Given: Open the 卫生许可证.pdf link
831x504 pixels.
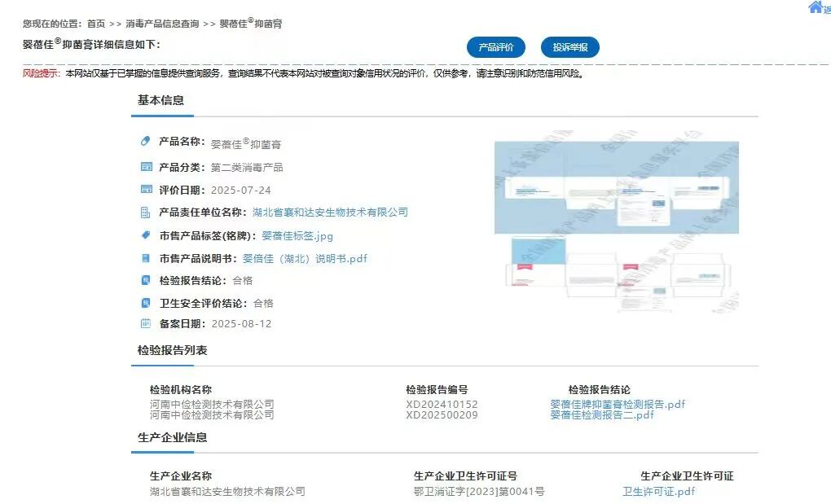Looking at the screenshot, I should tap(658, 492).
